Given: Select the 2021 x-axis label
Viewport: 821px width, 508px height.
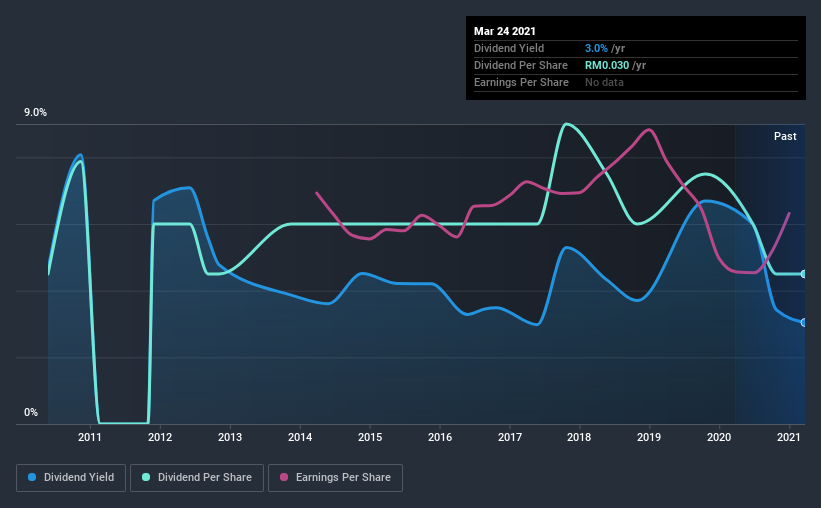Looking at the screenshot, I should (789, 437).
